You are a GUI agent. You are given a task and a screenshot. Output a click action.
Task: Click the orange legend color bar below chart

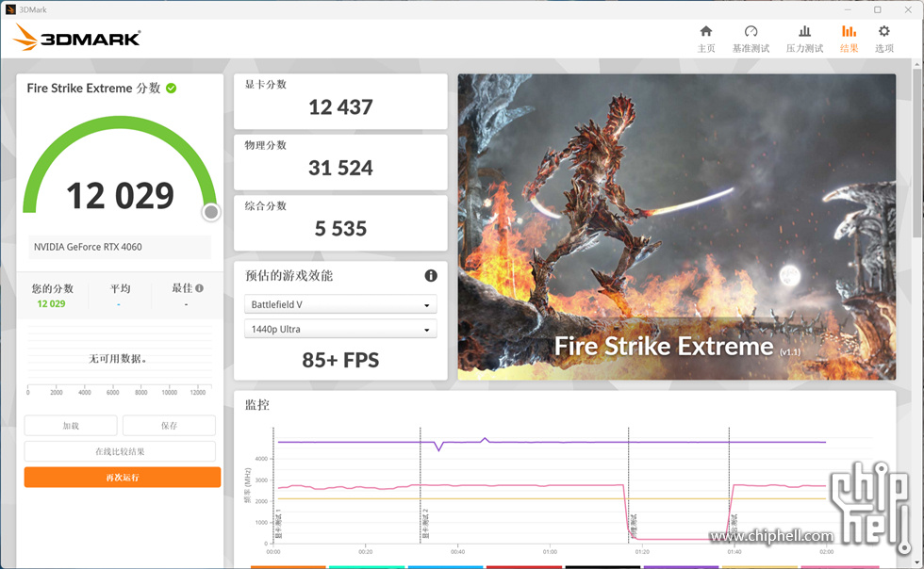coord(289,567)
